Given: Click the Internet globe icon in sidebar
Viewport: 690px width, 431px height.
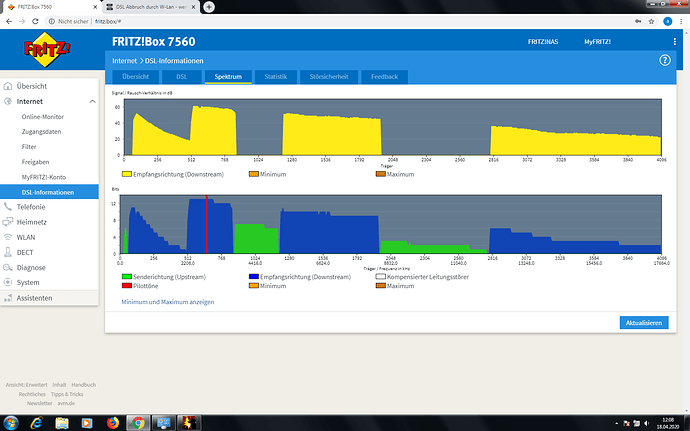Looking at the screenshot, I should pos(7,101).
